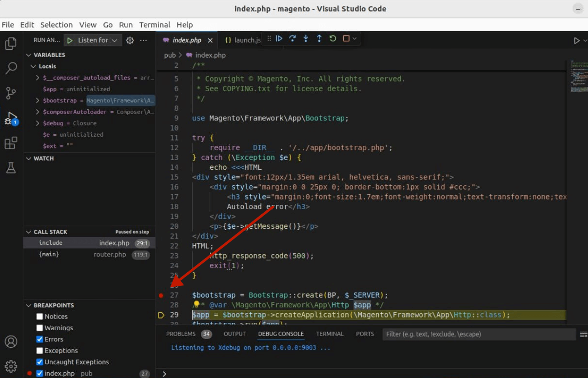
Task: Open the Help menu
Action: 185,25
